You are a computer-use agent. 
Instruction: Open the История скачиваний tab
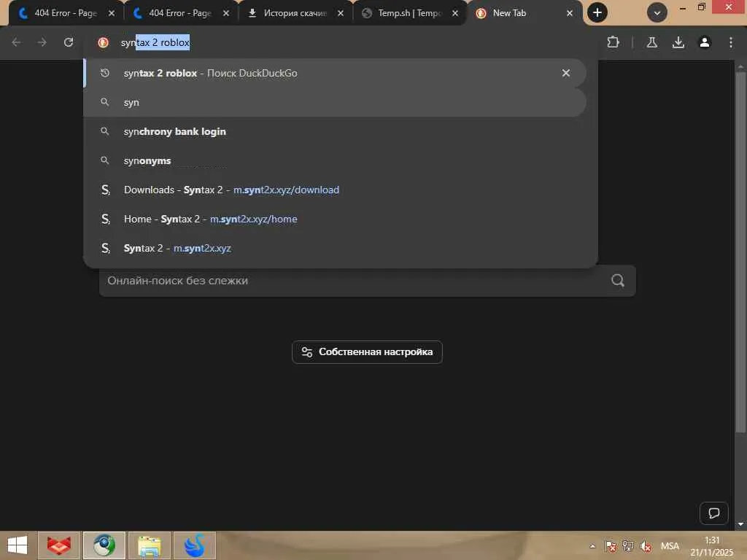[x=295, y=13]
